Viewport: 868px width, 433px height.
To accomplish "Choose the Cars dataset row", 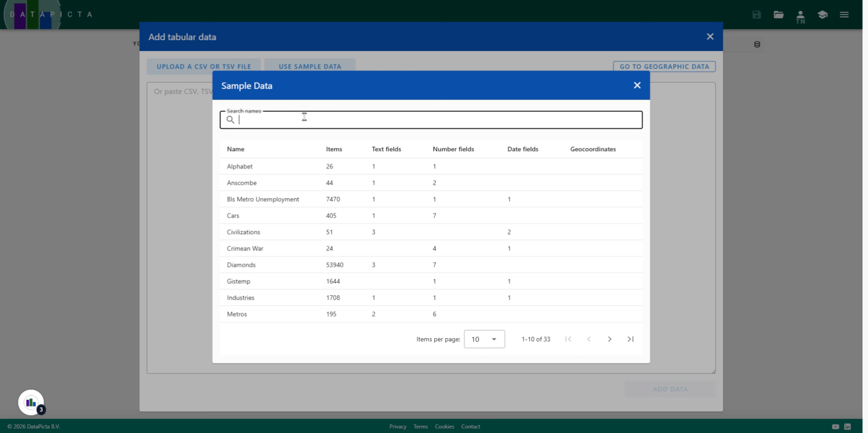I will [x=233, y=216].
